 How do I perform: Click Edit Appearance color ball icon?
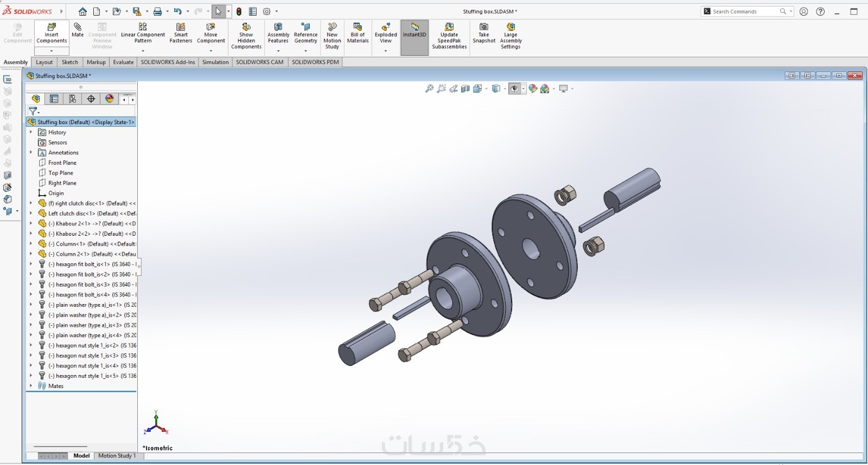coord(533,88)
